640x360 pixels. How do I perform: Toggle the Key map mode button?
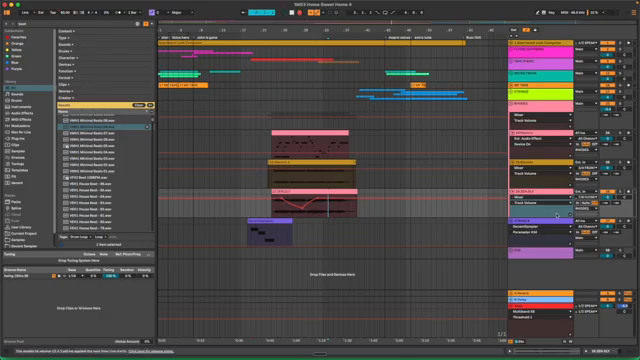point(551,13)
